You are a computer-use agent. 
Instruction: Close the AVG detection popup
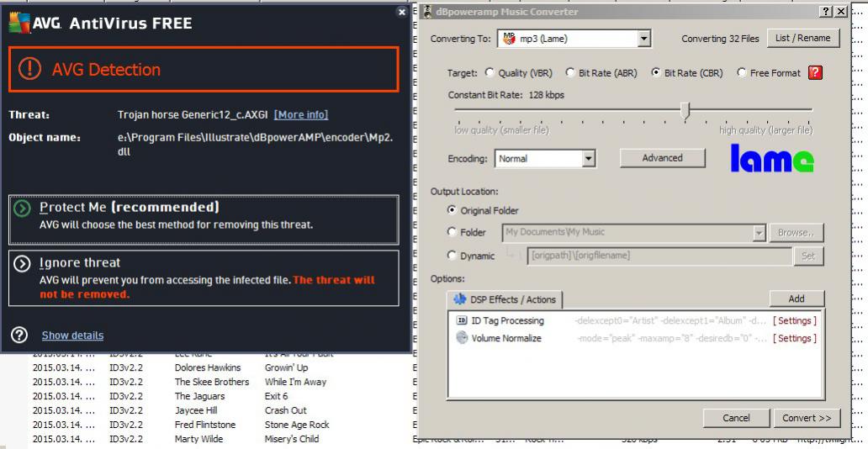pos(401,12)
